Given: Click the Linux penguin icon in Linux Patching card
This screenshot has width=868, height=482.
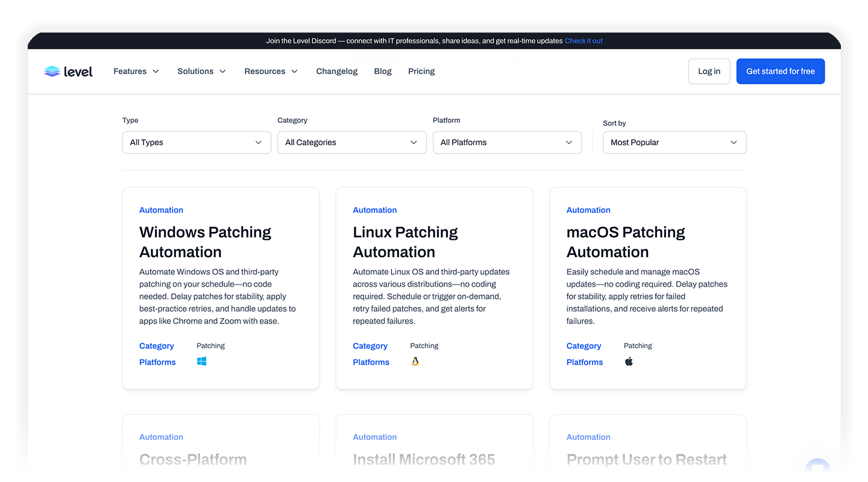Looking at the screenshot, I should click(415, 361).
